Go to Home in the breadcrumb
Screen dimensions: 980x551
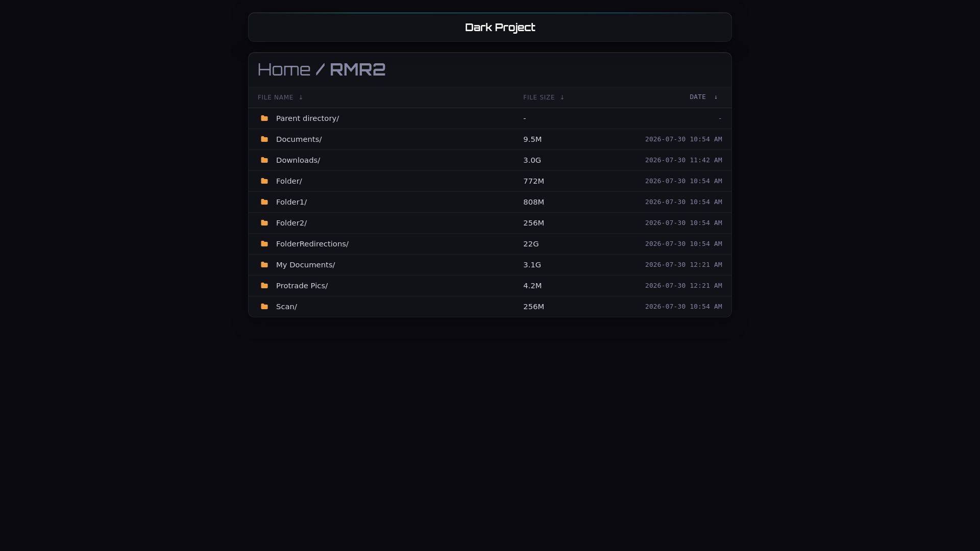pyautogui.click(x=284, y=69)
